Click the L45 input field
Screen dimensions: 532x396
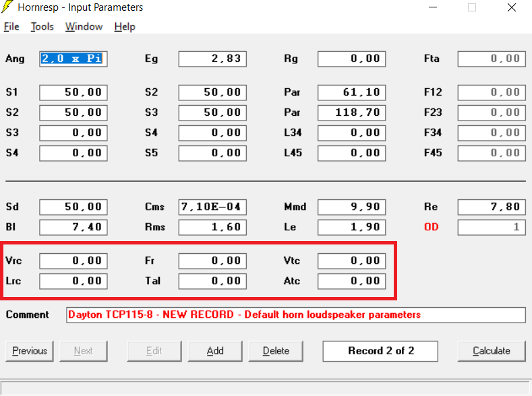351,153
